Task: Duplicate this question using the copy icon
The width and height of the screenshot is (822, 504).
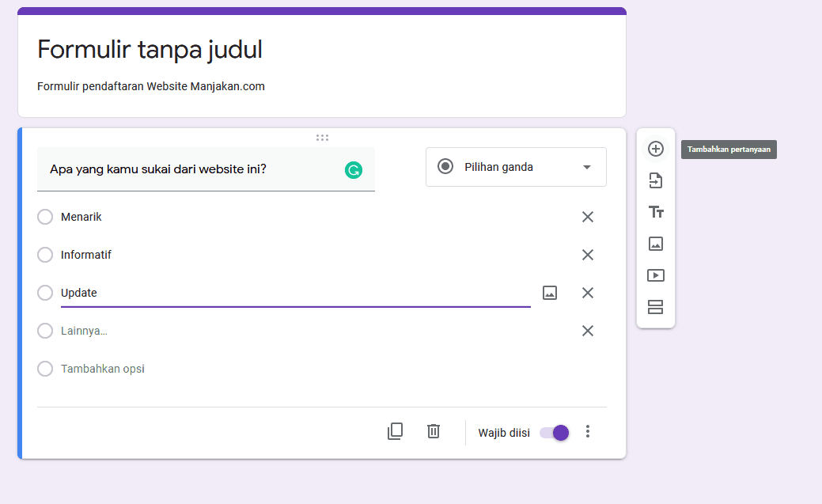Action: (x=395, y=431)
